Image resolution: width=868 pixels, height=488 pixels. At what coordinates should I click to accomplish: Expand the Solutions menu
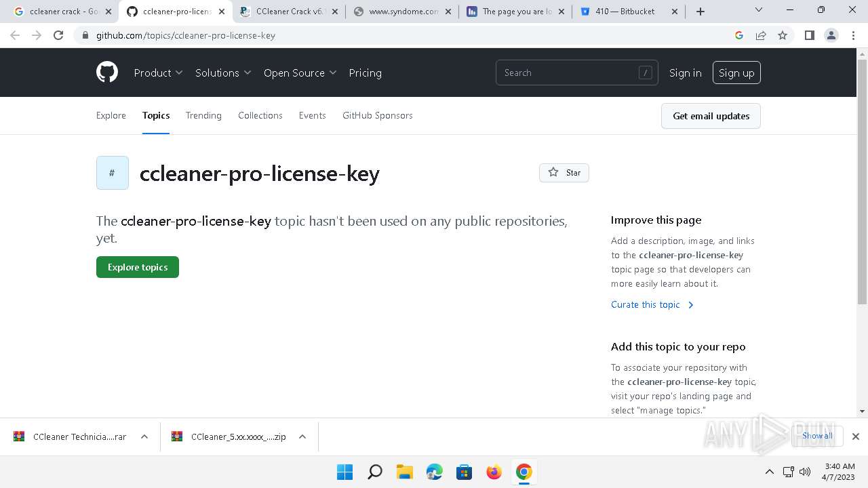(x=223, y=73)
